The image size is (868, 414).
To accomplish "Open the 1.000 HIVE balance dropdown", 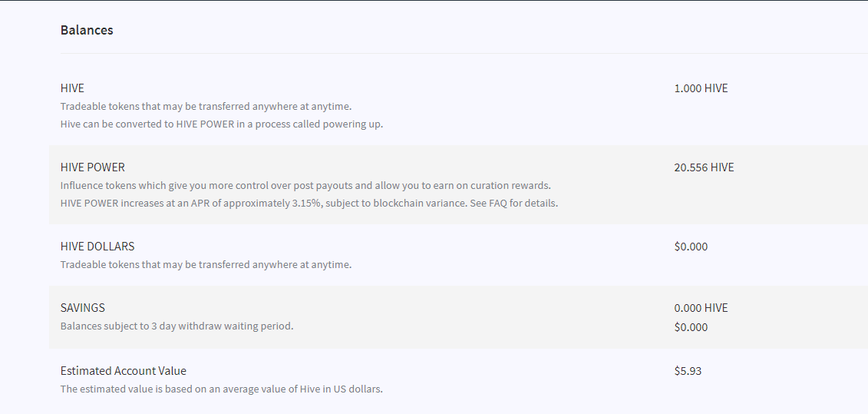I will (701, 88).
